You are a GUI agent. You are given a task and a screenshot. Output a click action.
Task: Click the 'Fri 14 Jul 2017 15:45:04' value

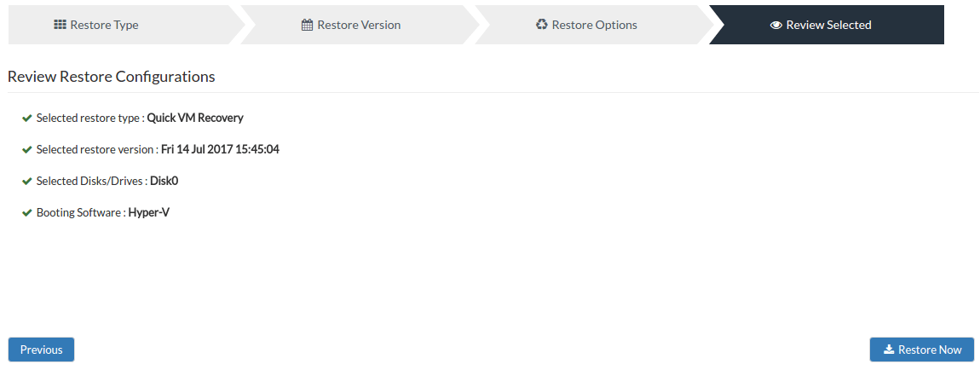(220, 149)
